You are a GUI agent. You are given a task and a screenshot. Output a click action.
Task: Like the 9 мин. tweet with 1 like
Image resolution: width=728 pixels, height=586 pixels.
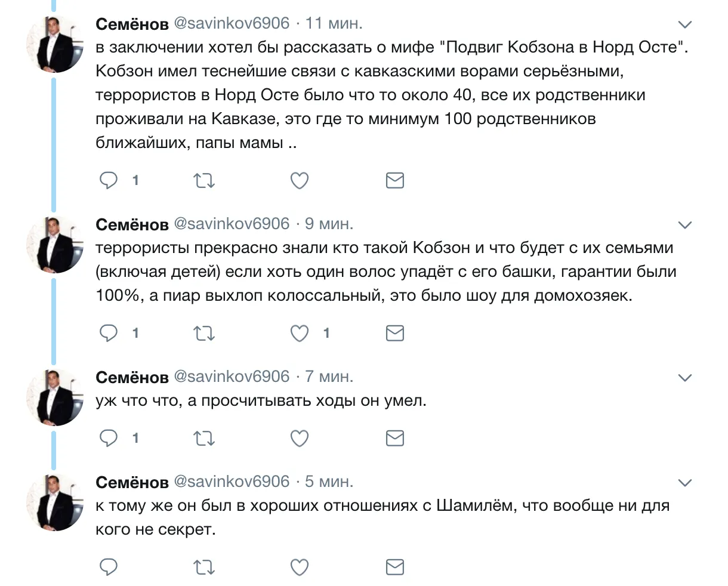(299, 333)
